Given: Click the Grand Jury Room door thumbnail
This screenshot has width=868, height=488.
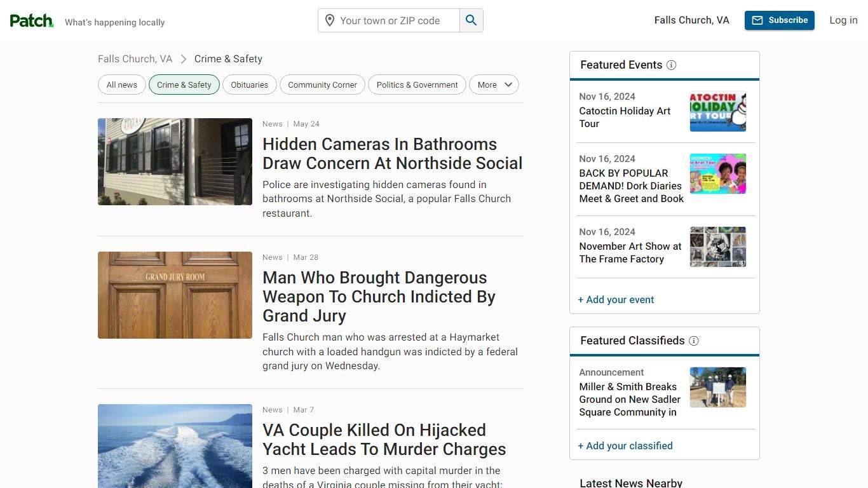Looking at the screenshot, I should (x=175, y=295).
